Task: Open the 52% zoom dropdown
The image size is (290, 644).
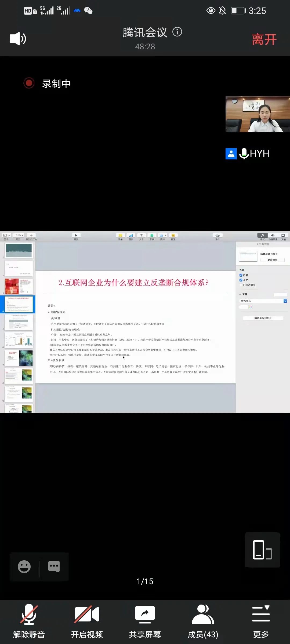Action: [19, 235]
